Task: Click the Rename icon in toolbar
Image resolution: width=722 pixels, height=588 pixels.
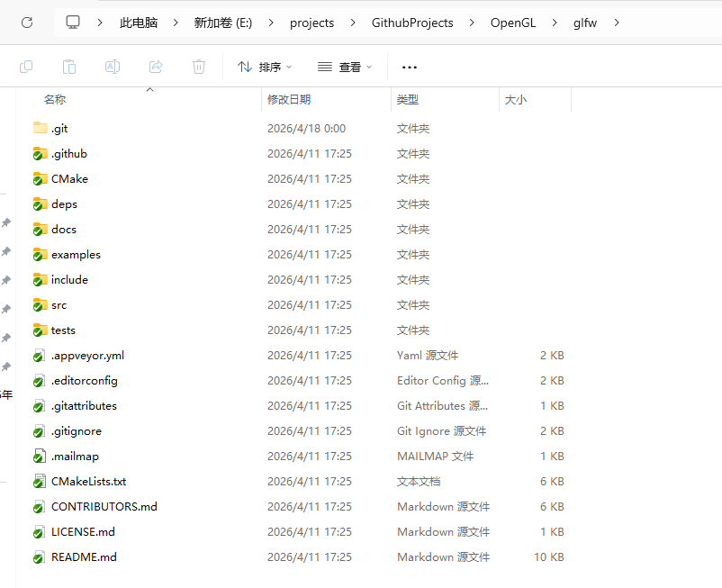Action: [113, 67]
